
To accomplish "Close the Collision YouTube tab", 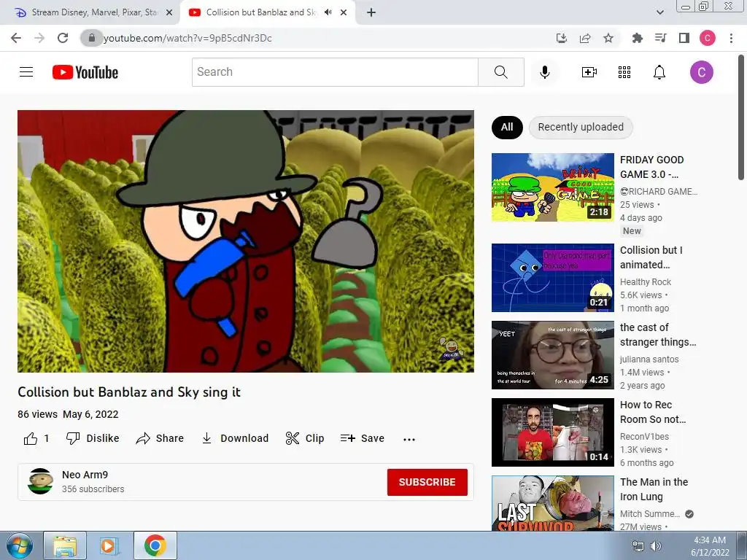I will (x=344, y=12).
